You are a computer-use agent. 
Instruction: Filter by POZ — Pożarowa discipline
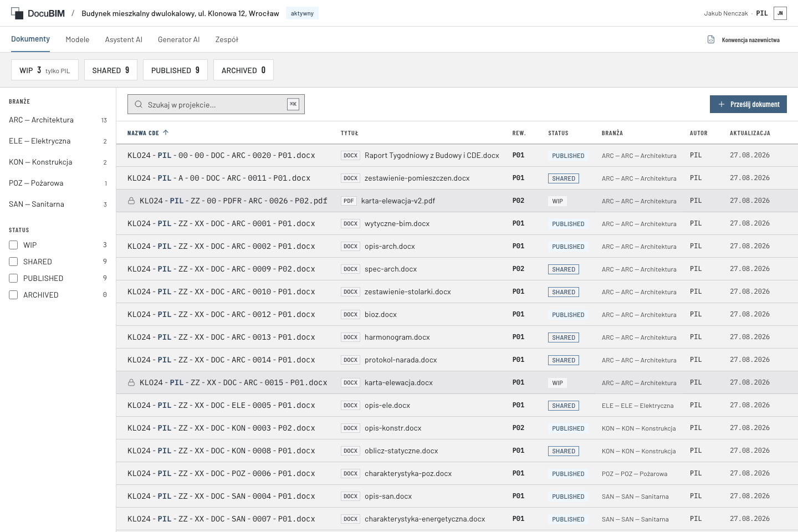point(58,183)
